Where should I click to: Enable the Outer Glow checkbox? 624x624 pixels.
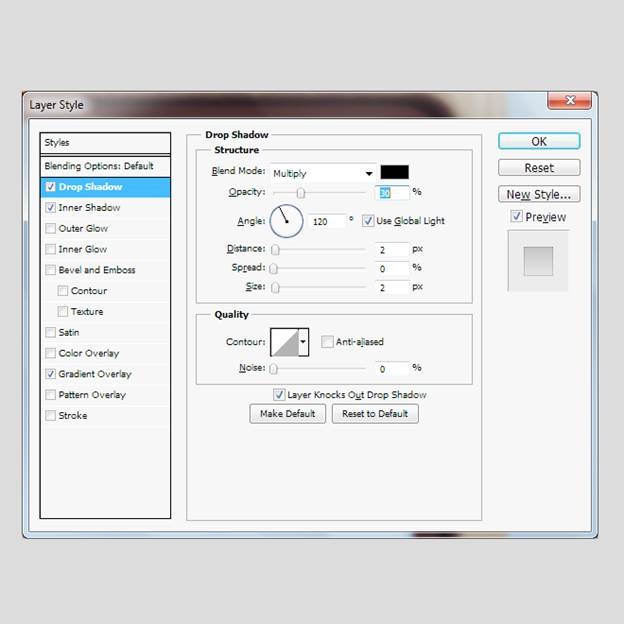(x=50, y=229)
